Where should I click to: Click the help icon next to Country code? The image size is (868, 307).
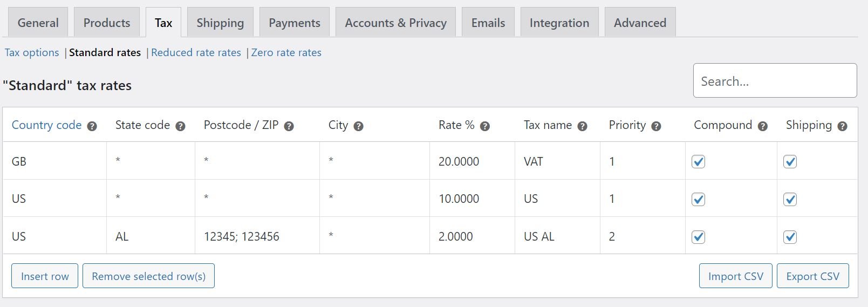92,126
